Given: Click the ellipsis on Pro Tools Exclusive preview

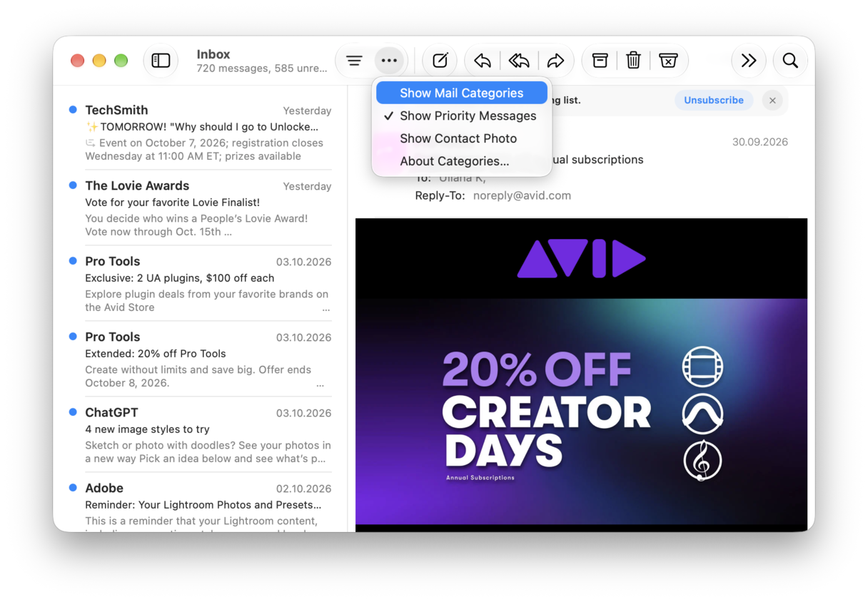Looking at the screenshot, I should (x=326, y=310).
